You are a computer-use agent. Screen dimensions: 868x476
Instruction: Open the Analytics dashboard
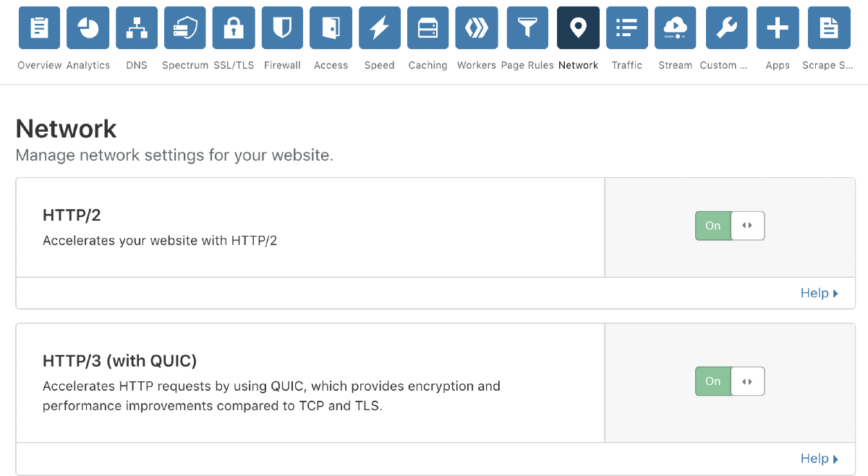(x=88, y=27)
